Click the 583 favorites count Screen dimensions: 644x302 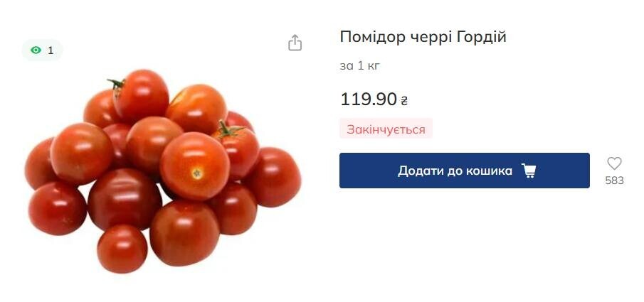click(614, 180)
